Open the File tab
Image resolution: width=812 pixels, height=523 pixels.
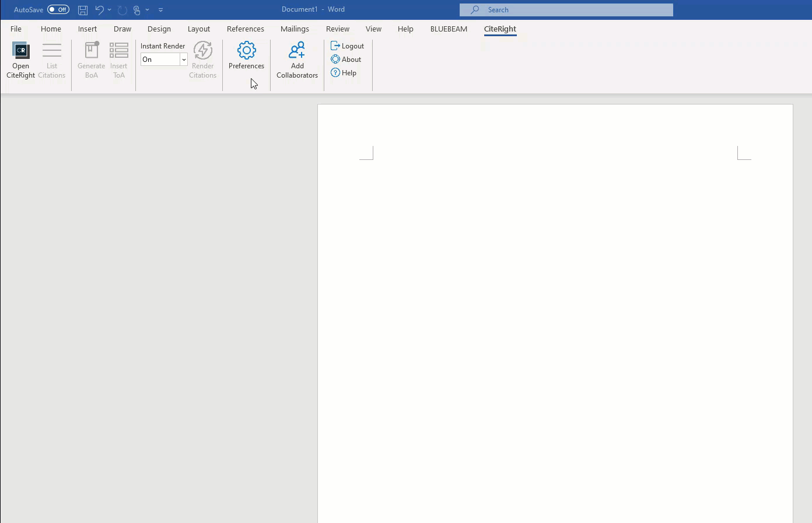click(16, 29)
